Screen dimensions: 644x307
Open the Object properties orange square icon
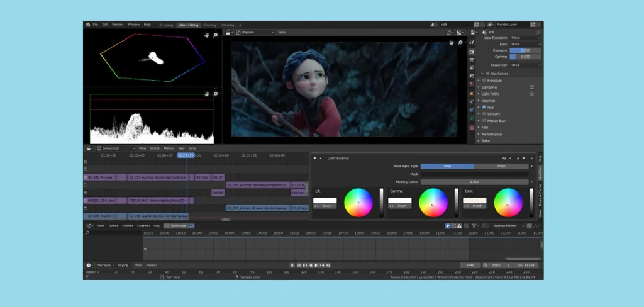[472, 94]
